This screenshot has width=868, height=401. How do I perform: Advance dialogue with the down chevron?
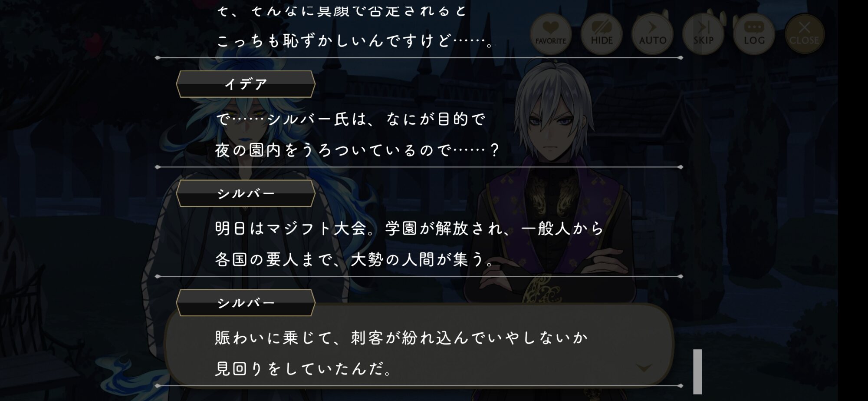point(644,368)
